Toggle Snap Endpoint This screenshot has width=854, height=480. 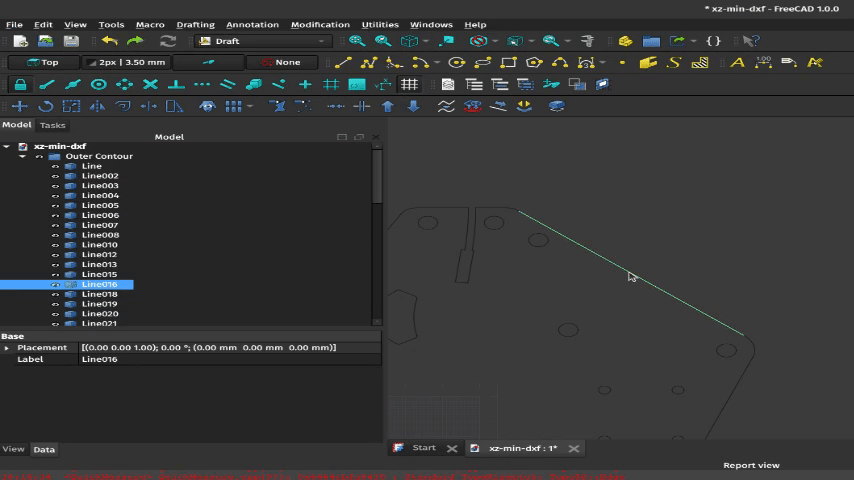point(47,84)
